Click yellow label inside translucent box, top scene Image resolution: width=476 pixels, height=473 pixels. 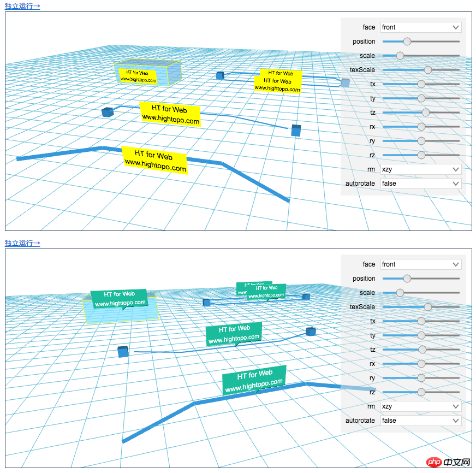pyautogui.click(x=138, y=76)
